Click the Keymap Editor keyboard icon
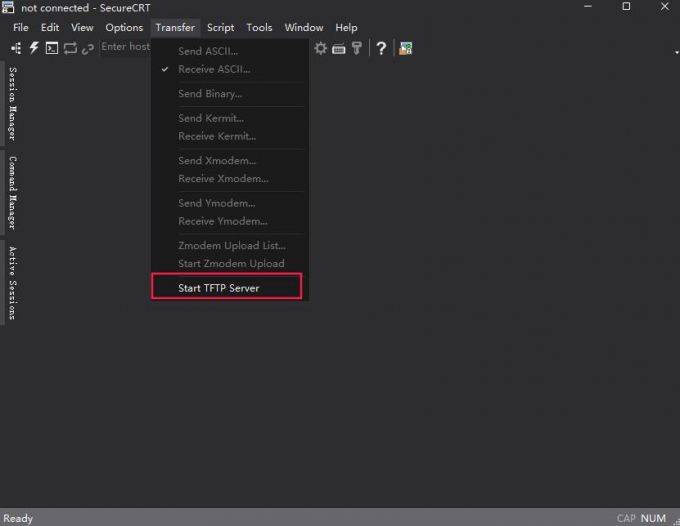Screen dimensions: 680x526 pos(339,49)
